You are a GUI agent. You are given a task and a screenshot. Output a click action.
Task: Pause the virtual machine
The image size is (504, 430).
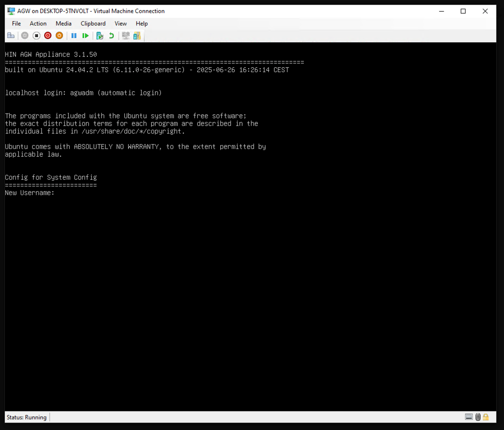tap(74, 35)
